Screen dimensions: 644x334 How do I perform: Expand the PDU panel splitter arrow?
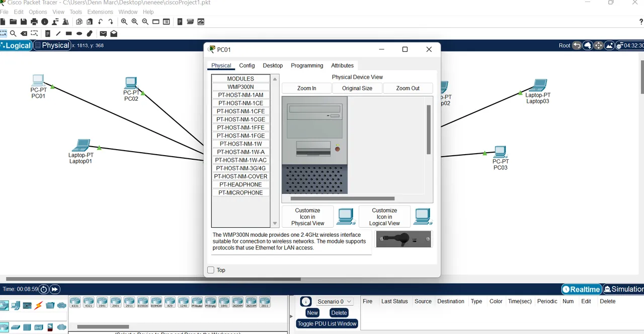(x=291, y=316)
